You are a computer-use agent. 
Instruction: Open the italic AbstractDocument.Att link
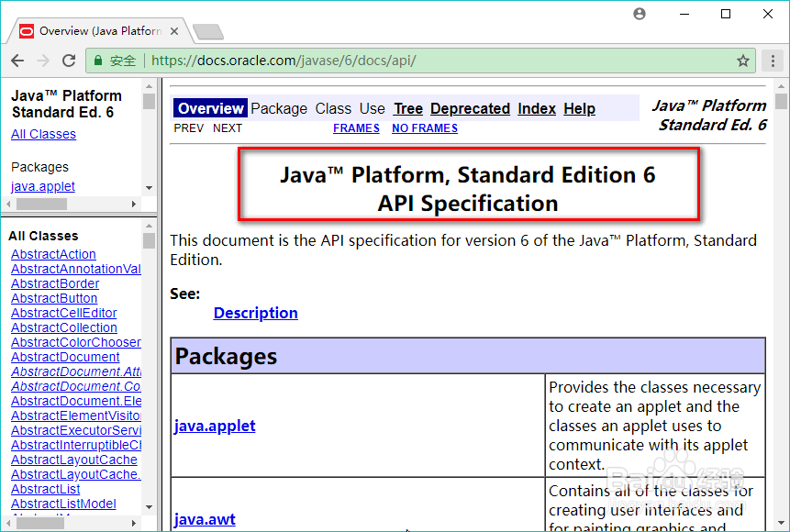(76, 371)
